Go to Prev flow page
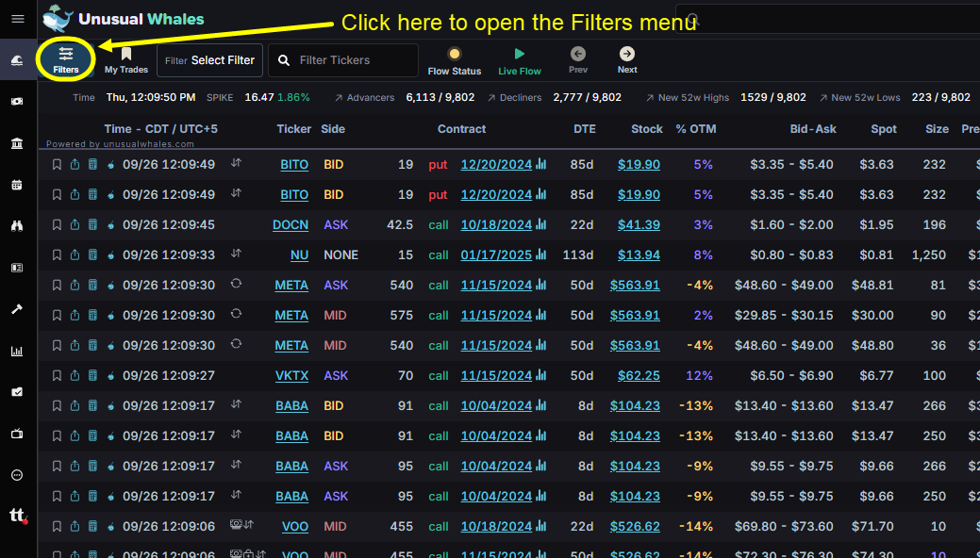 pyautogui.click(x=578, y=60)
